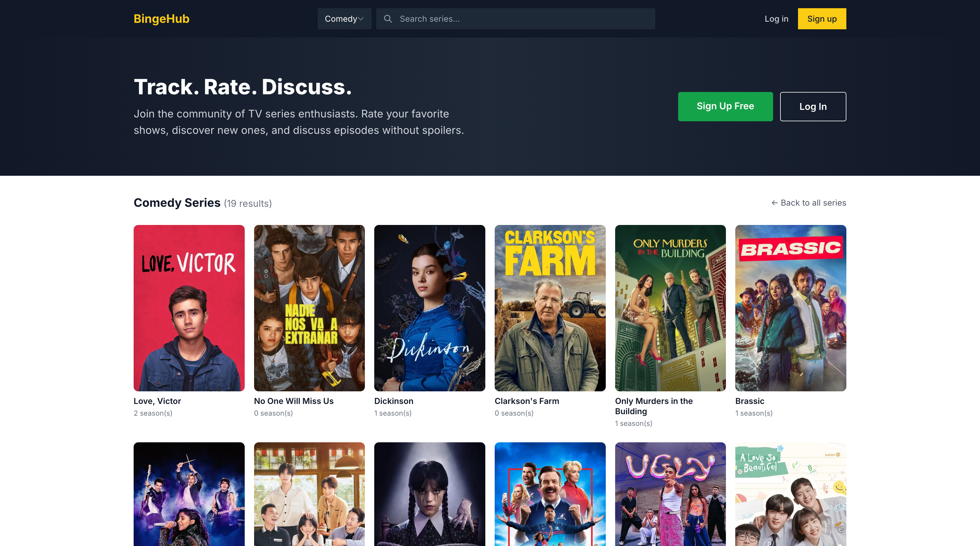Click the A Love So Beautiful poster
The height and width of the screenshot is (546, 980).
tap(790, 494)
